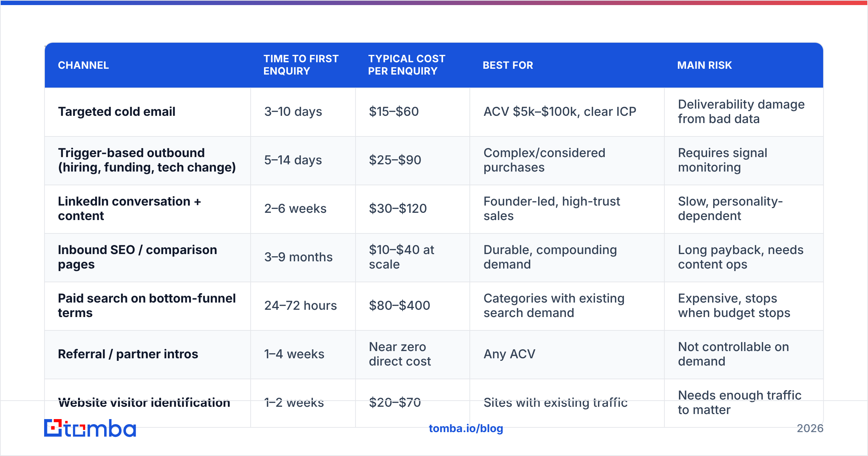Click the Main Risk column header
868x456 pixels.
[x=705, y=65]
